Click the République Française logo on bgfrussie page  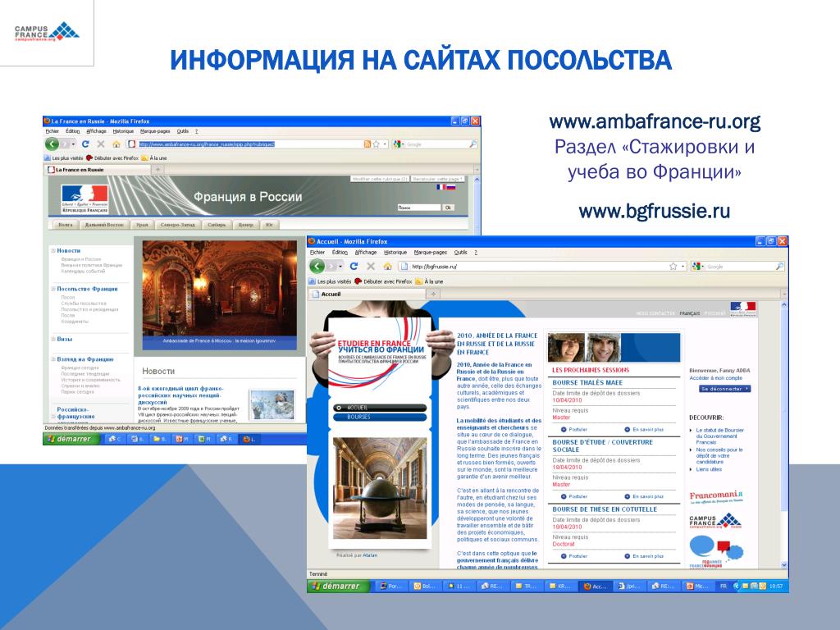point(743,309)
